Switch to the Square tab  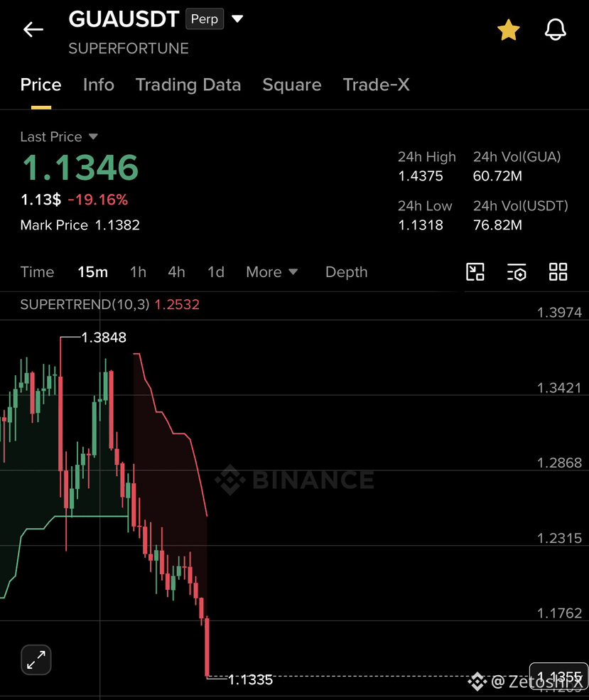click(x=292, y=85)
